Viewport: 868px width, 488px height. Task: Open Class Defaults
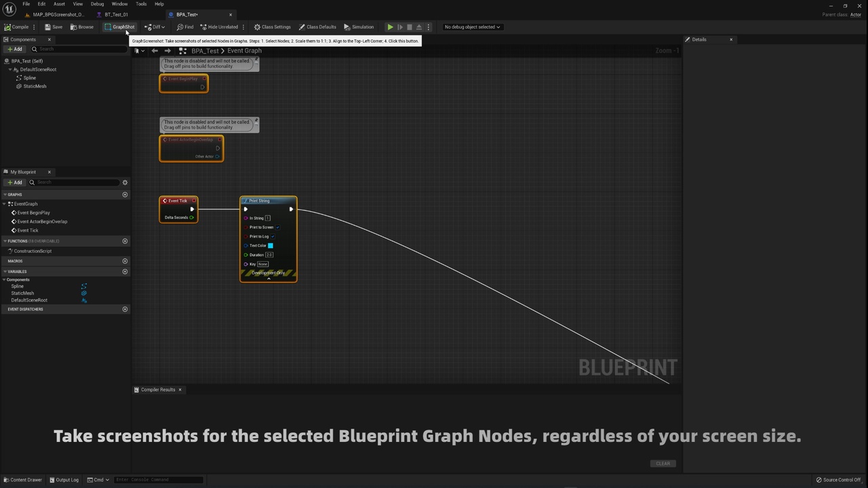click(x=317, y=27)
